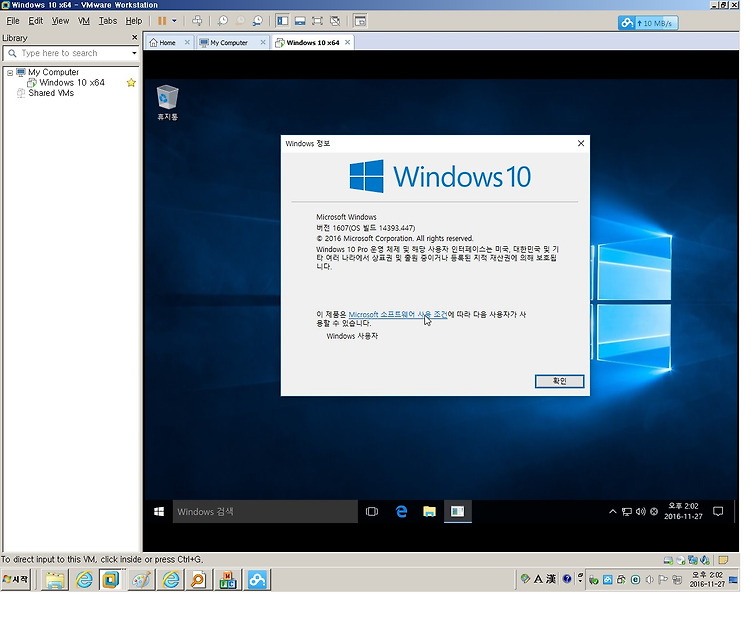This screenshot has height=634, width=750.
Task: Open the Microsoft software license terms link
Action: tap(398, 314)
